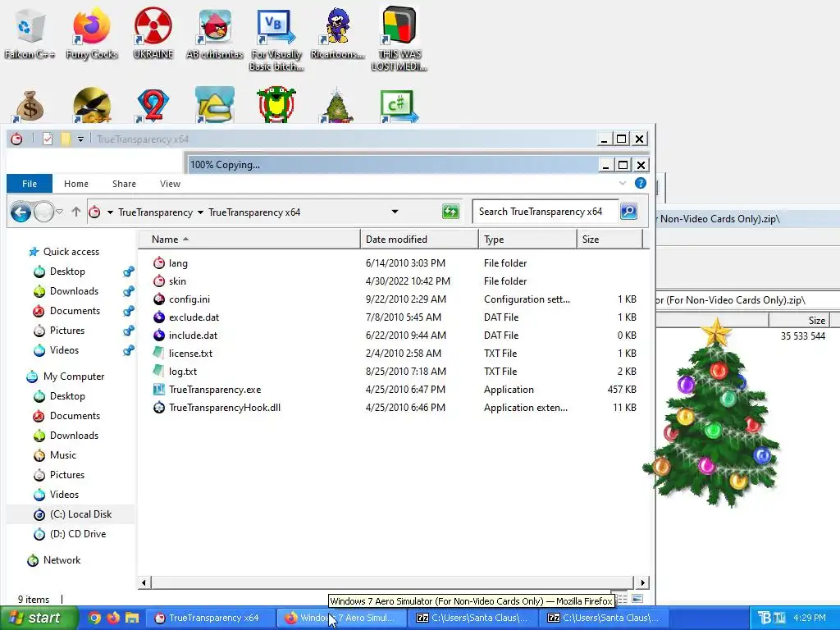Go up one folder level
This screenshot has height=630, width=840.
click(x=76, y=212)
